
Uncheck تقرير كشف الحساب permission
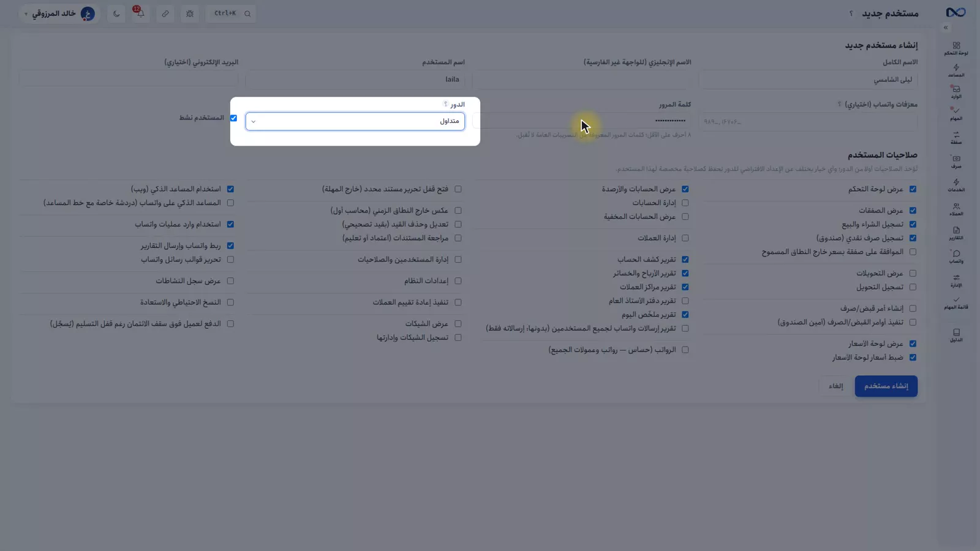(x=685, y=260)
